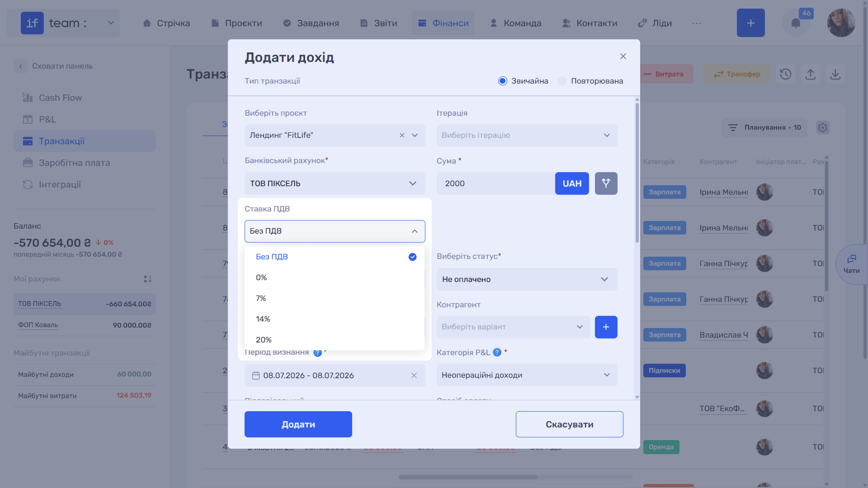Open the Категорія P&L dropdown

(527, 375)
